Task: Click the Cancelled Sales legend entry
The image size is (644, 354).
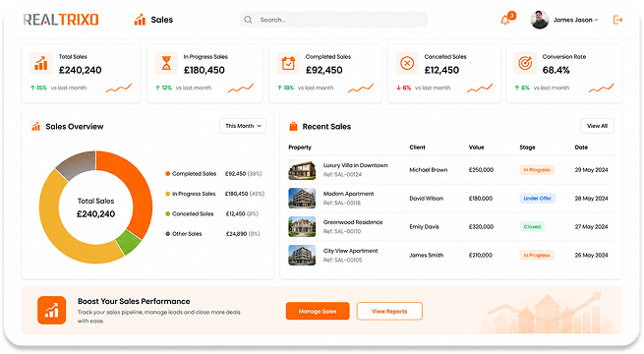Action: 212,214
